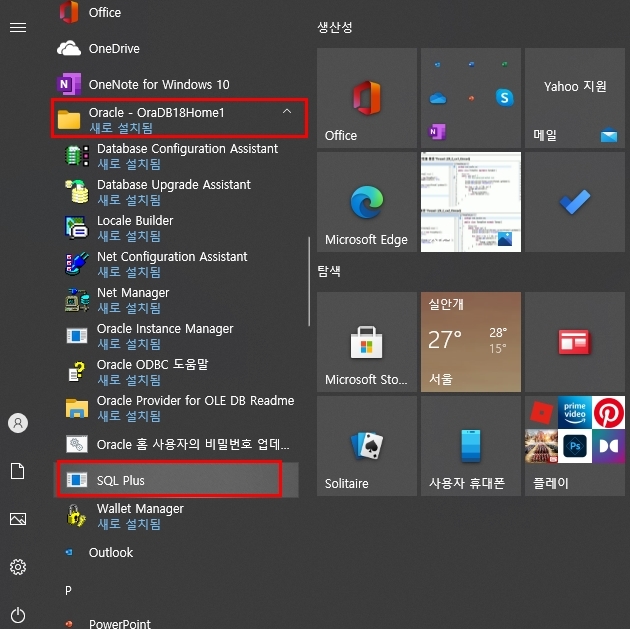
Task: Open the Solitaire tile
Action: point(366,446)
